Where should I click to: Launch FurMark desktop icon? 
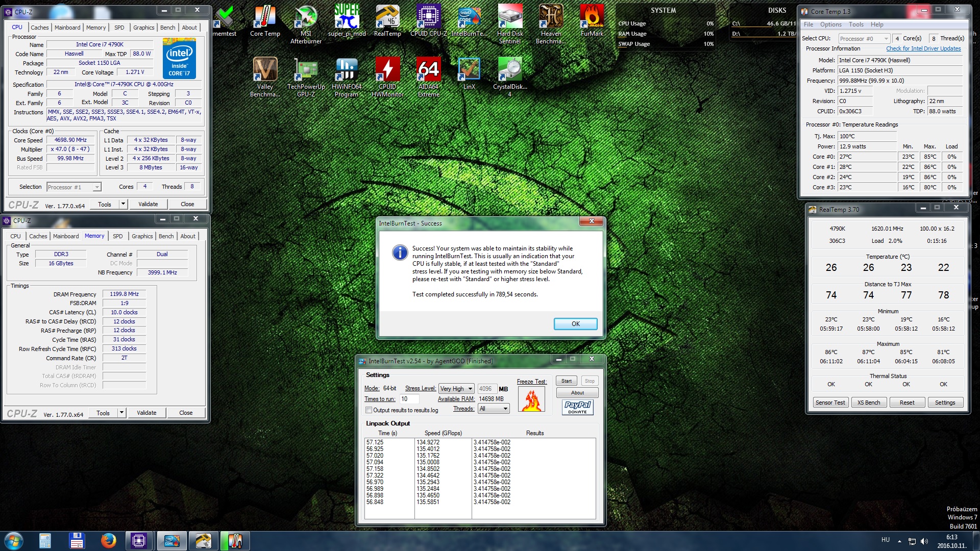(592, 20)
